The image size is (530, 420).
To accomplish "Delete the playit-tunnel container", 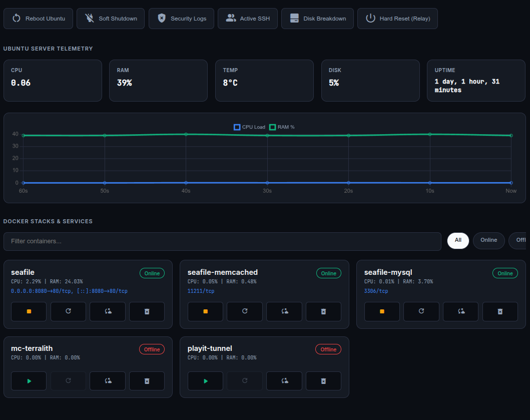I will (x=323, y=381).
